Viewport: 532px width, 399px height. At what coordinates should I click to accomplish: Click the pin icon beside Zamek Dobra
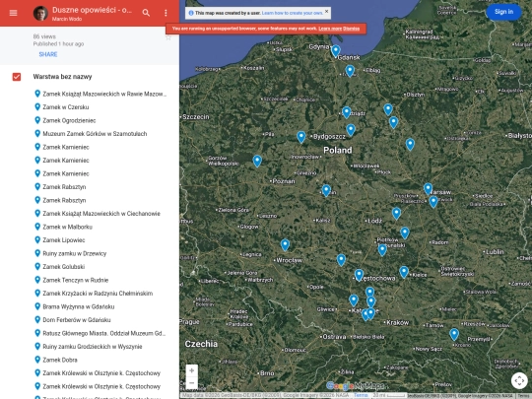click(37, 360)
